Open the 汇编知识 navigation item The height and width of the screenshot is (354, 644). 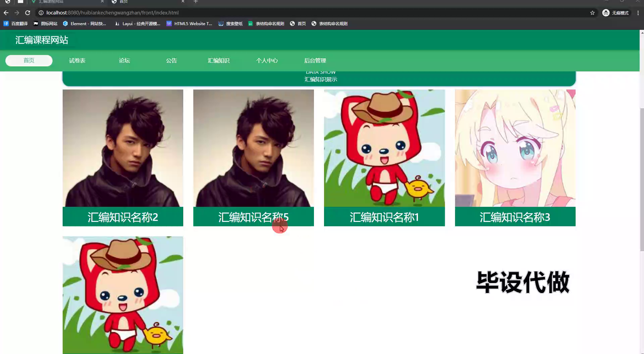[219, 60]
